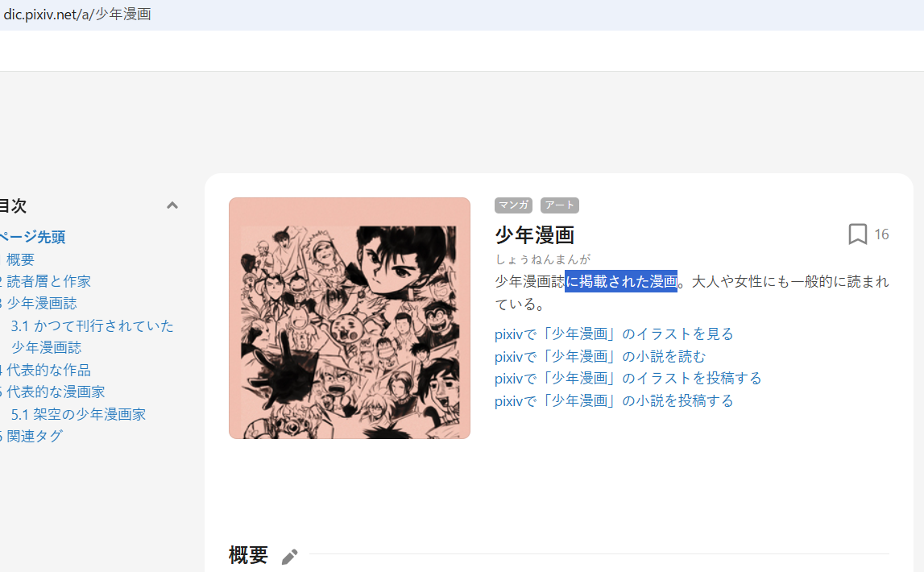The image size is (924, 572).
Task: Open link to post 少年漫画 illustration
Action: click(628, 378)
